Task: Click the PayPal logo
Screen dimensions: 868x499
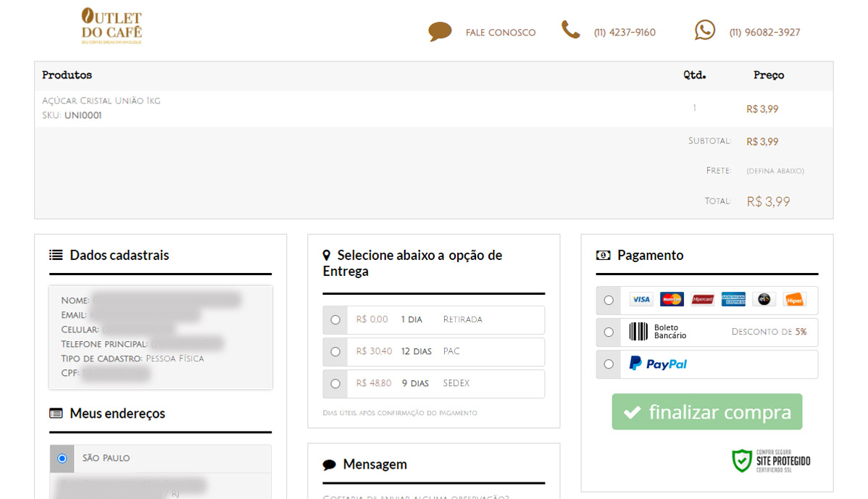Action: coord(658,364)
